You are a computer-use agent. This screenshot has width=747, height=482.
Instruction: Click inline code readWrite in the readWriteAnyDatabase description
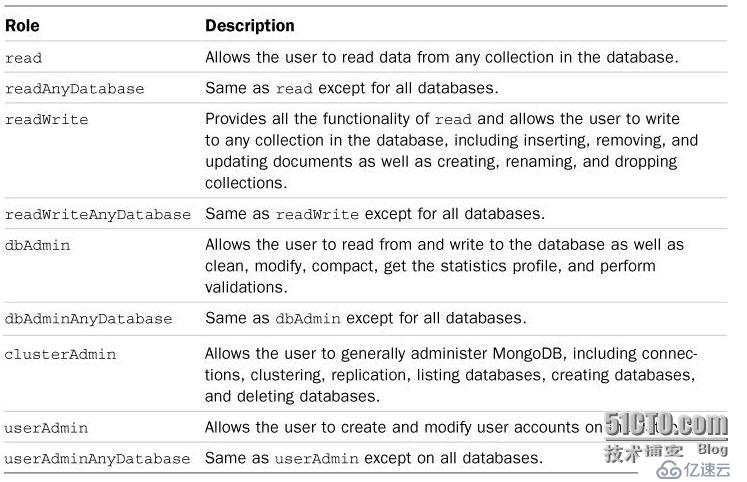(x=317, y=214)
